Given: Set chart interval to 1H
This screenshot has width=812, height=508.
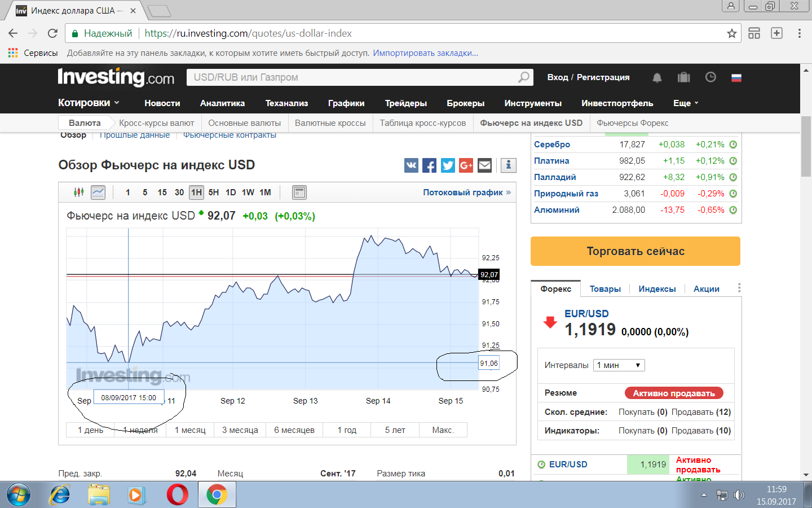Looking at the screenshot, I should click(196, 192).
